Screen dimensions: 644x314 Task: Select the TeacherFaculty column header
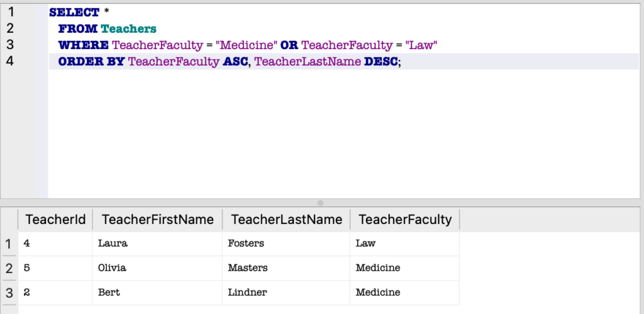coord(404,220)
